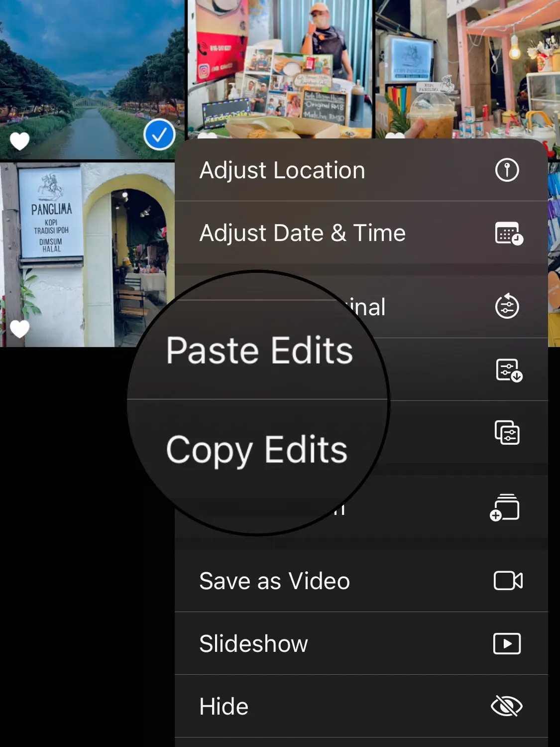Tap the location pin icon beside Adjust Location
Viewport: 560px width, 747px height.
point(507,170)
